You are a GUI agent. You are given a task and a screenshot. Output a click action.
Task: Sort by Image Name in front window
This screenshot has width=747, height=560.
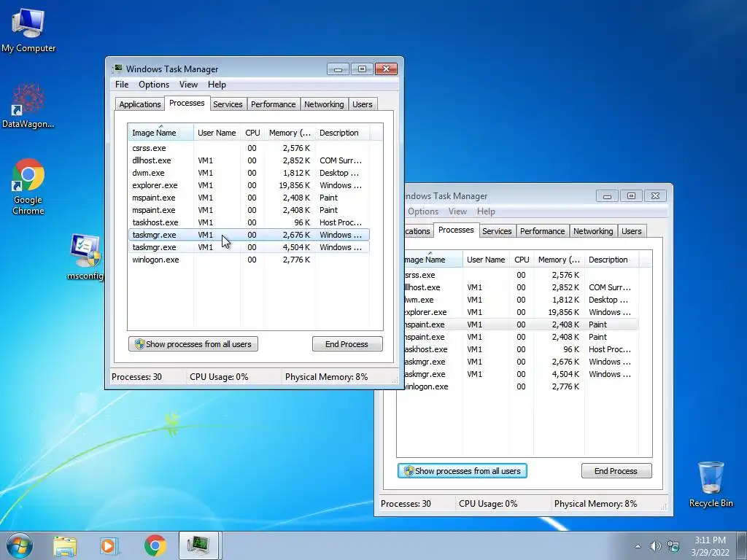(160, 133)
